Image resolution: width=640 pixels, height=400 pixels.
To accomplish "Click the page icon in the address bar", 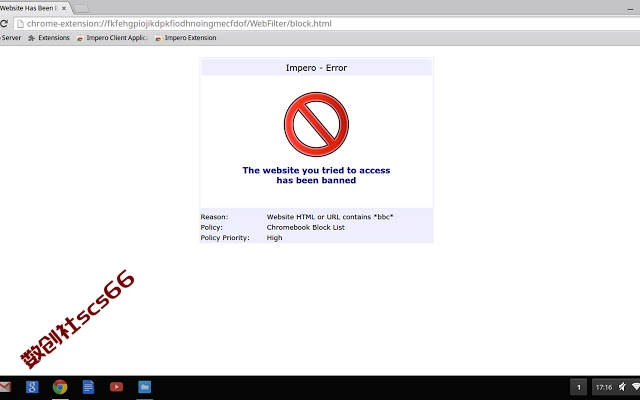I will [x=20, y=24].
